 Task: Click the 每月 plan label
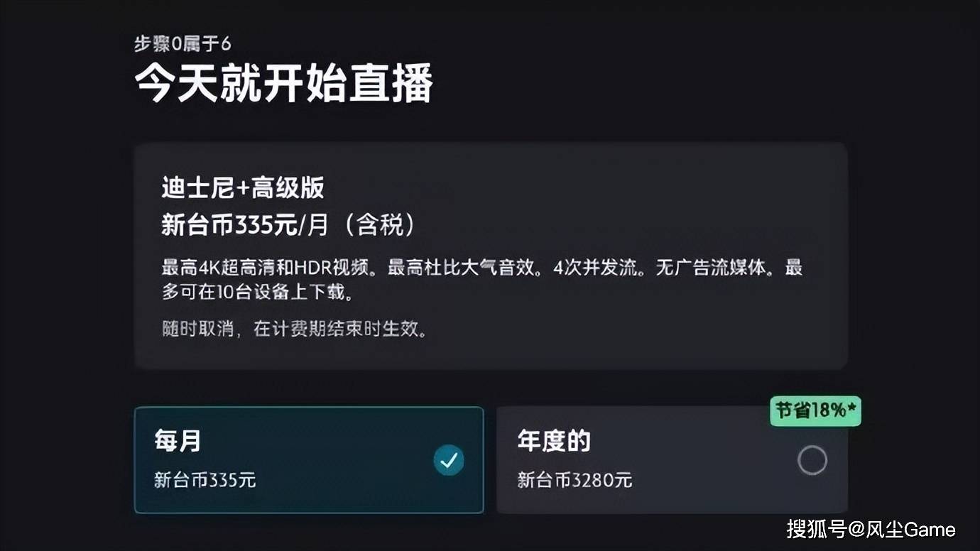coord(178,440)
